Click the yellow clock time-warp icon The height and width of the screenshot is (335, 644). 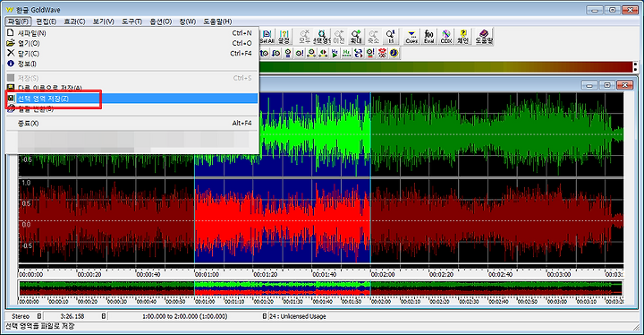394,53
